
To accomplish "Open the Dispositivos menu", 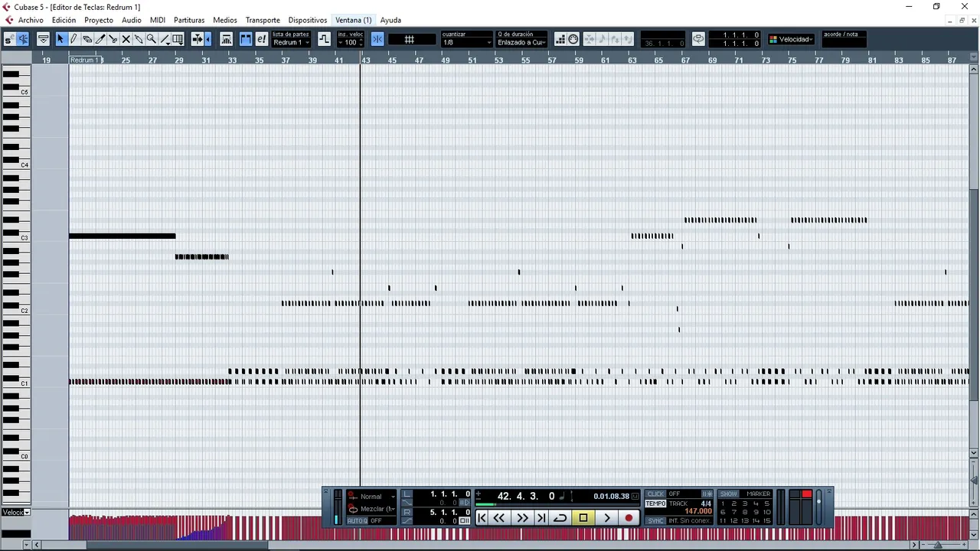I will tap(308, 20).
